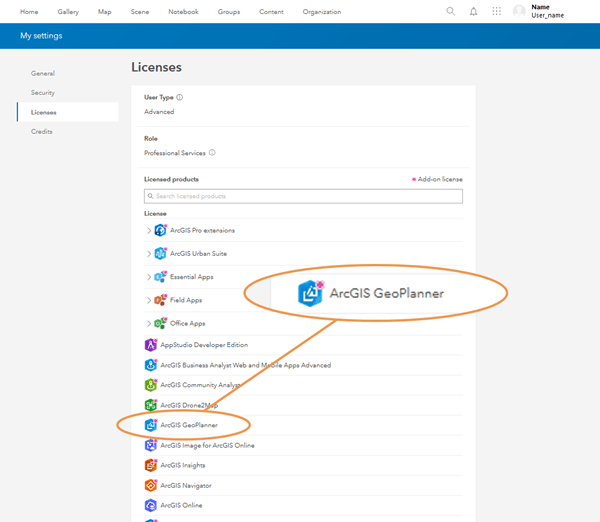Go to Home in top navigation

[29, 12]
